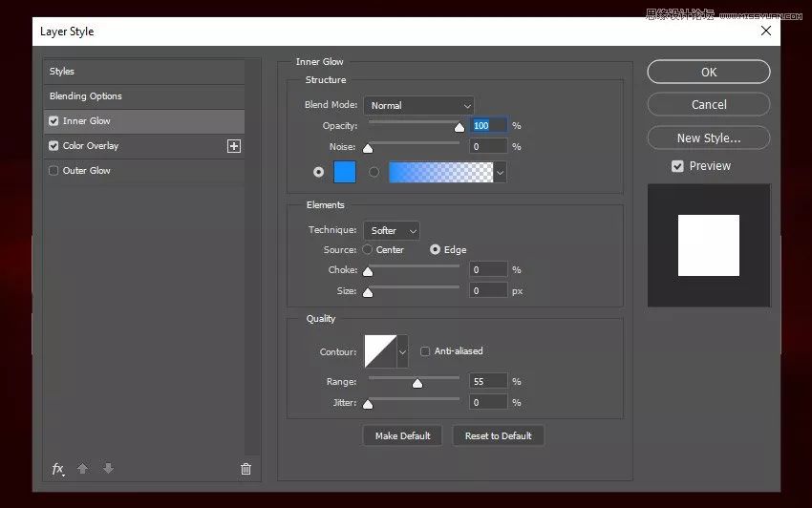Click the OK button
This screenshot has height=508, width=812.
click(709, 72)
